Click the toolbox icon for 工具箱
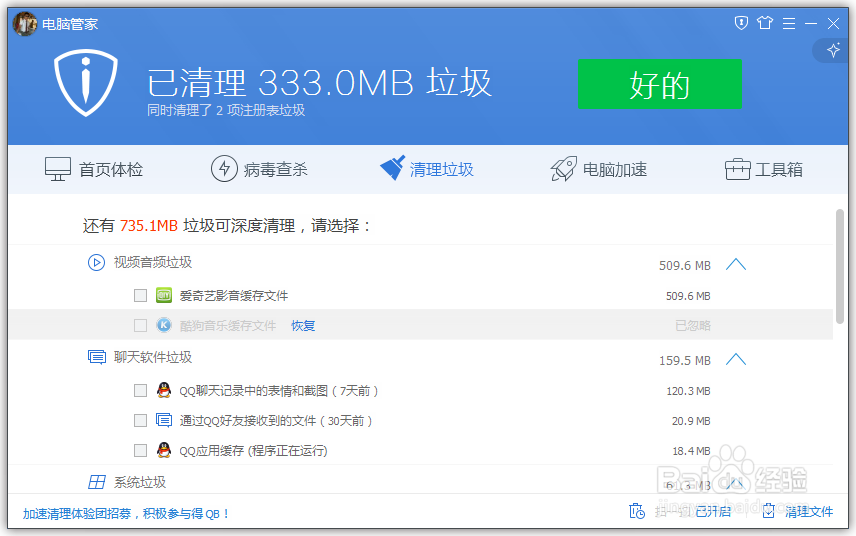Image resolution: width=856 pixels, height=536 pixels. pos(738,169)
